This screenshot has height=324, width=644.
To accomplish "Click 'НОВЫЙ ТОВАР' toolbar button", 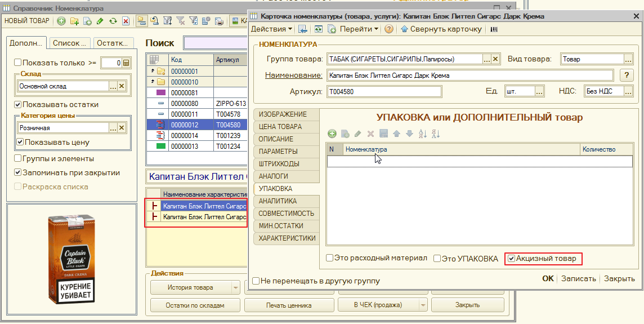I will point(26,21).
